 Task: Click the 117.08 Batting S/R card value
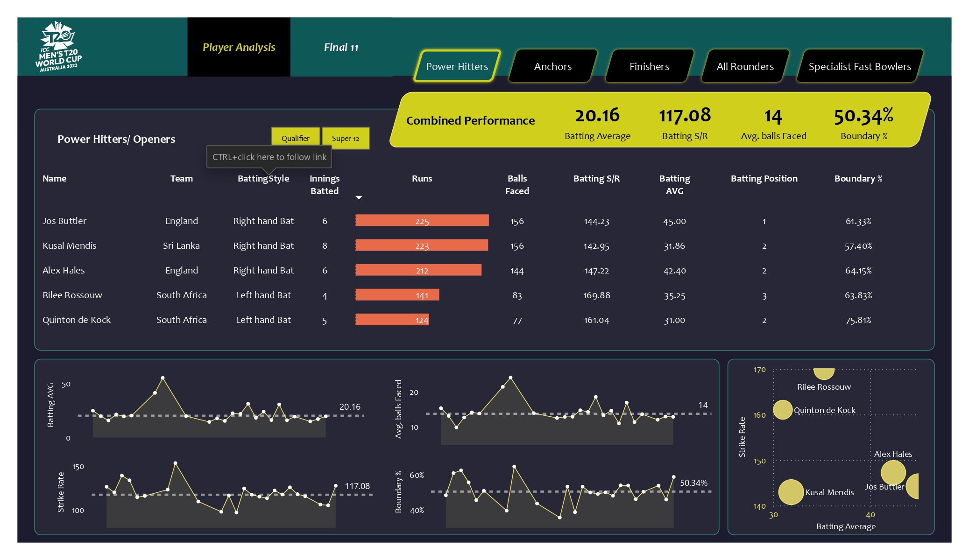coord(685,115)
